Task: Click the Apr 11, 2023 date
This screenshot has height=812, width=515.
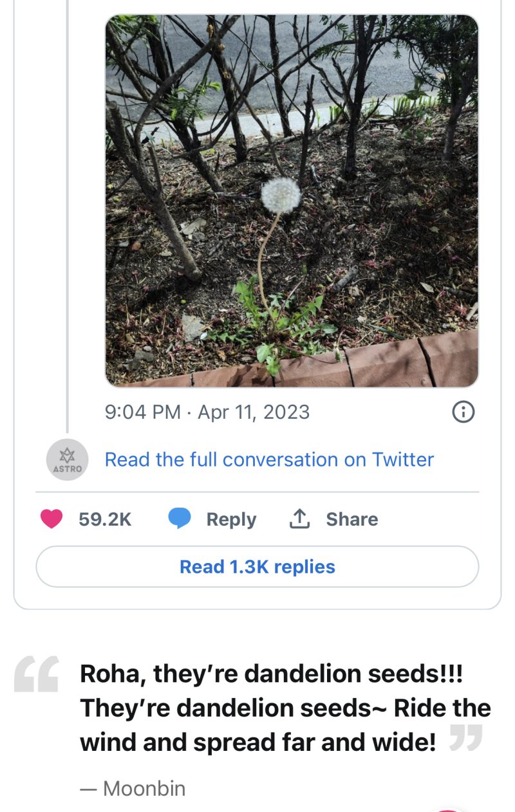Action: [254, 412]
